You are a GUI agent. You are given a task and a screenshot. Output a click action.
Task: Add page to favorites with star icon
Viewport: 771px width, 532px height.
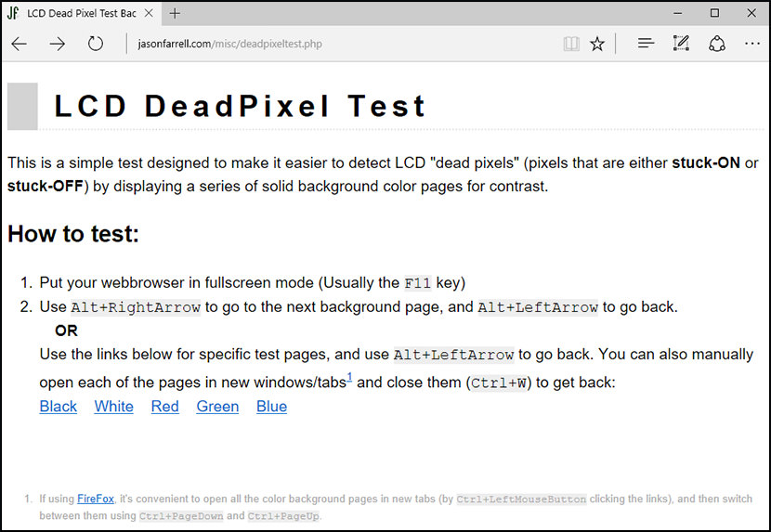[x=597, y=44]
